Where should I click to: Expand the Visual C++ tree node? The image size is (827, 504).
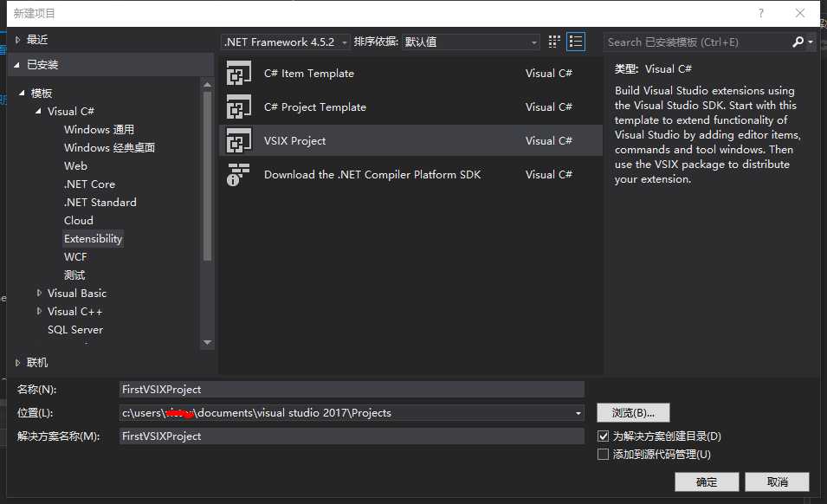[38, 312]
